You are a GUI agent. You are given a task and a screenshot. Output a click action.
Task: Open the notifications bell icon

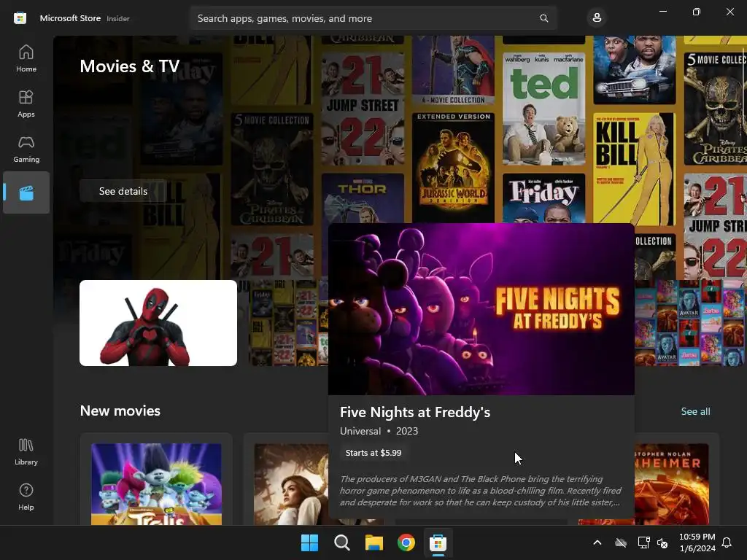[x=727, y=542]
